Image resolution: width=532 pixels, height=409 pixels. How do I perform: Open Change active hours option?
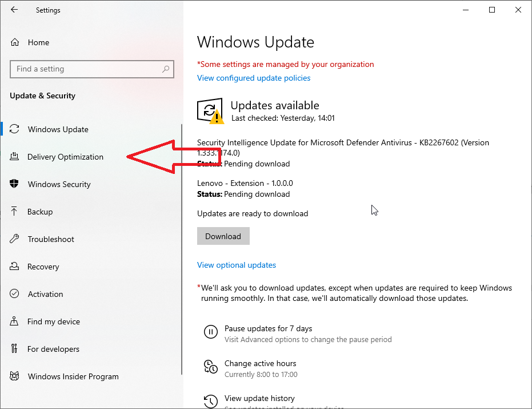point(260,364)
